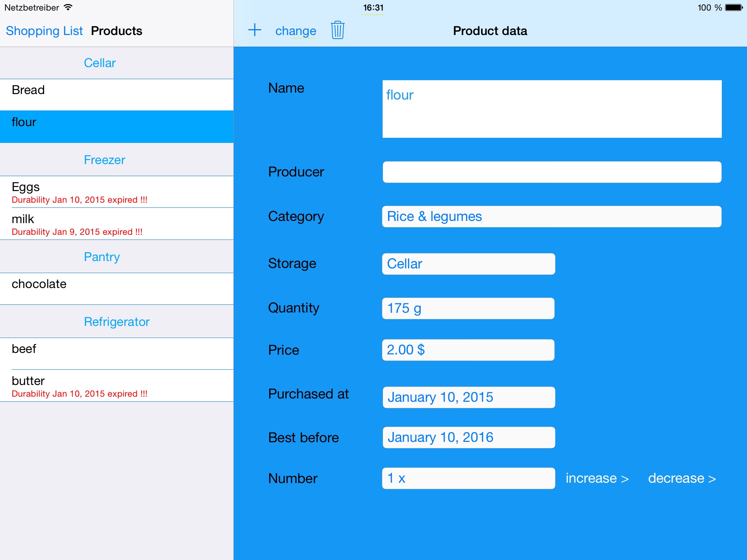Viewport: 747px width, 560px height.
Task: Tap the Freezer section header
Action: point(117,160)
